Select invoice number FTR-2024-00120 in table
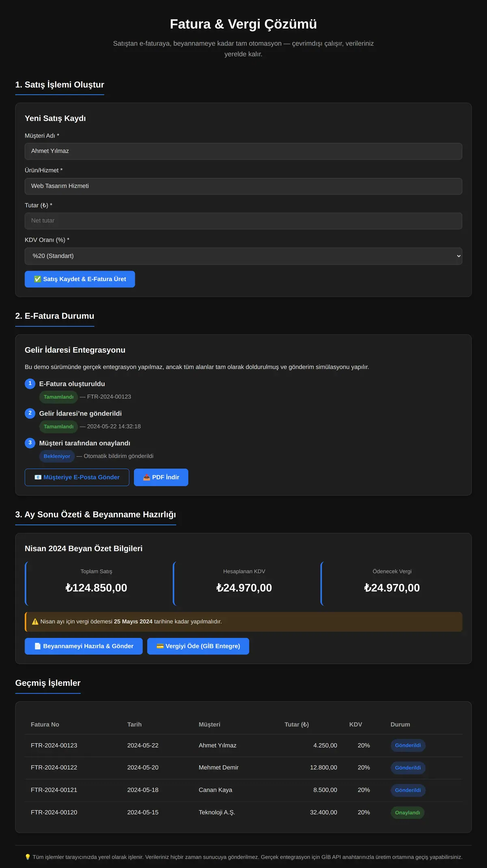 pyautogui.click(x=54, y=812)
